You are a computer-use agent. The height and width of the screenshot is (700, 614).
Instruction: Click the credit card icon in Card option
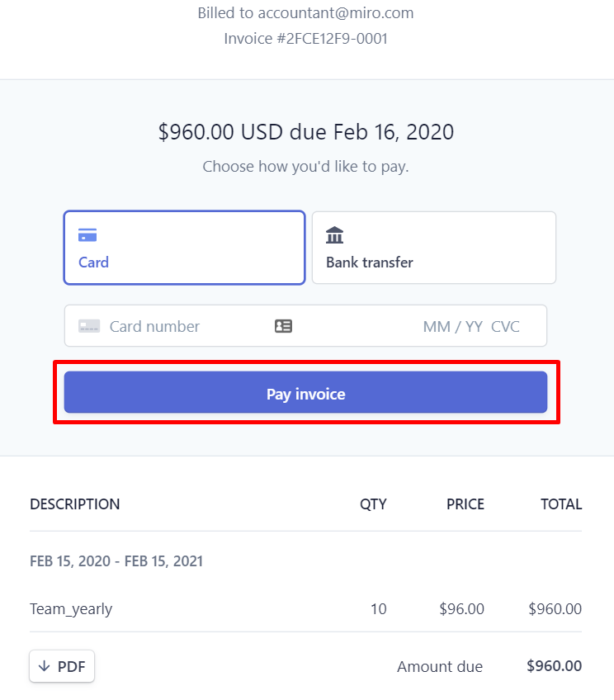pos(87,236)
